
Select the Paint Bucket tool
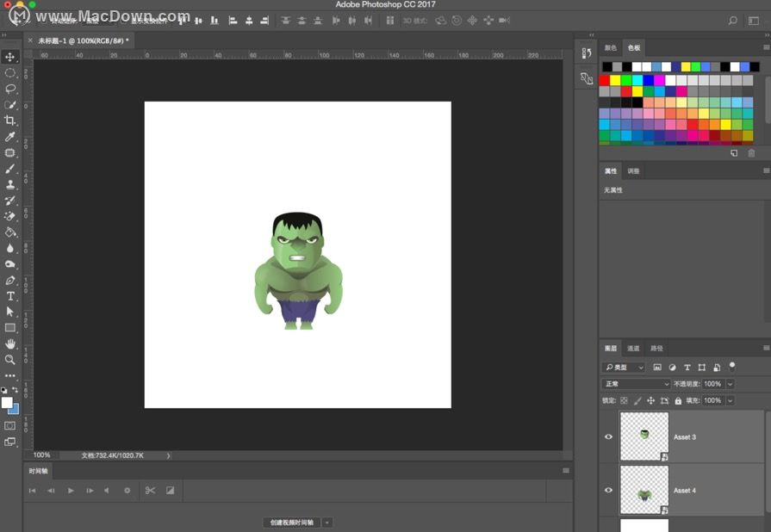pyautogui.click(x=9, y=232)
